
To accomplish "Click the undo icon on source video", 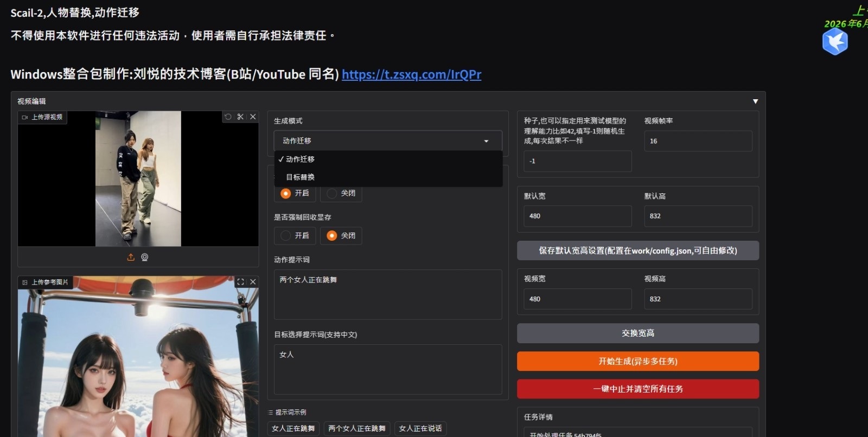I will click(228, 117).
